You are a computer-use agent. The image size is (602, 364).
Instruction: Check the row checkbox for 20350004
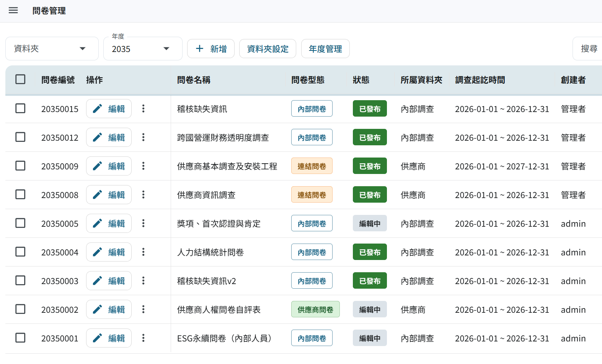click(20, 252)
